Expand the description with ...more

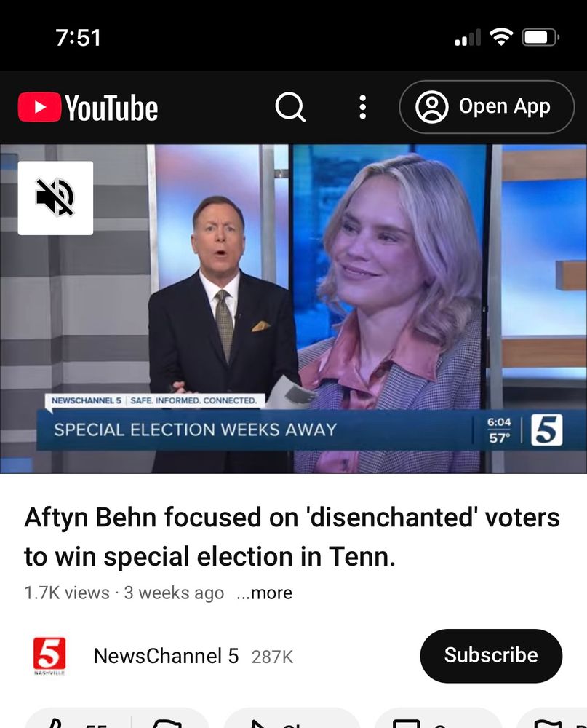265,593
